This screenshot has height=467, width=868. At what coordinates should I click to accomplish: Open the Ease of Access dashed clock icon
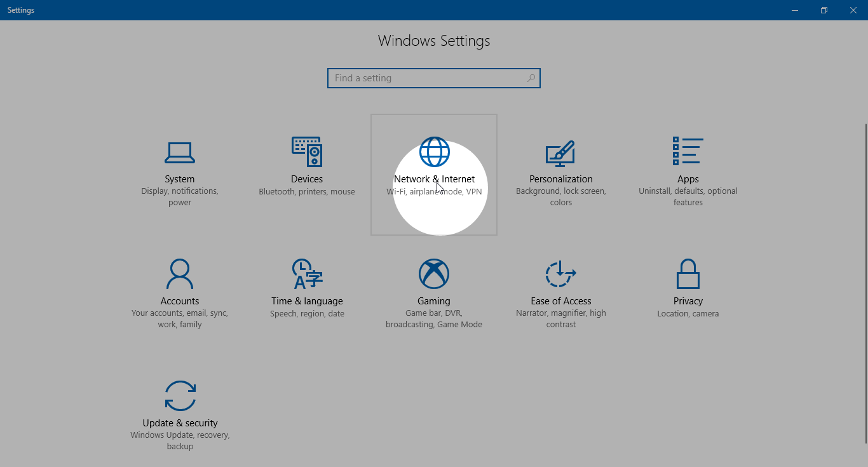pos(560,274)
